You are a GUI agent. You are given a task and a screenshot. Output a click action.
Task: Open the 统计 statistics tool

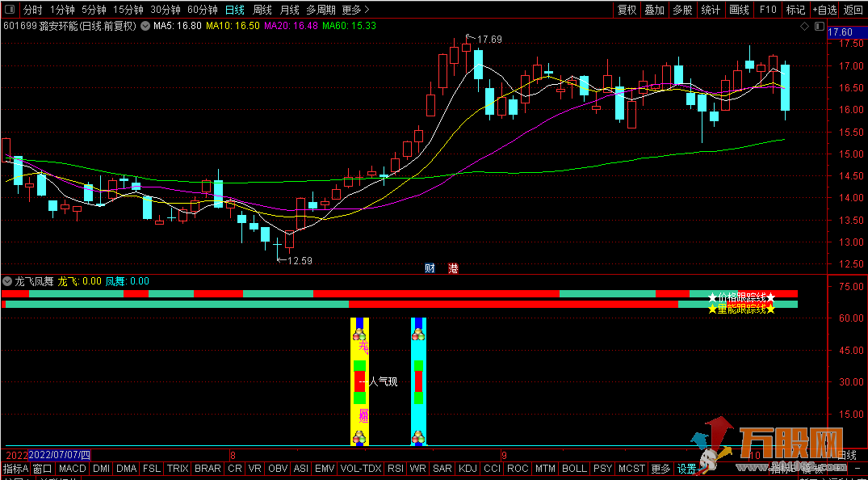711,10
